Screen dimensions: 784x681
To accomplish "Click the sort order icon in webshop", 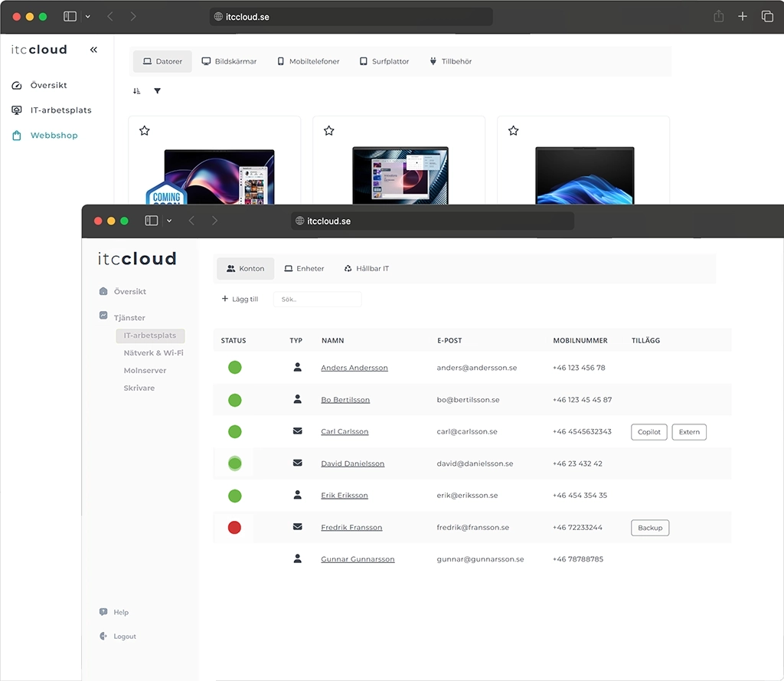I will pos(136,91).
